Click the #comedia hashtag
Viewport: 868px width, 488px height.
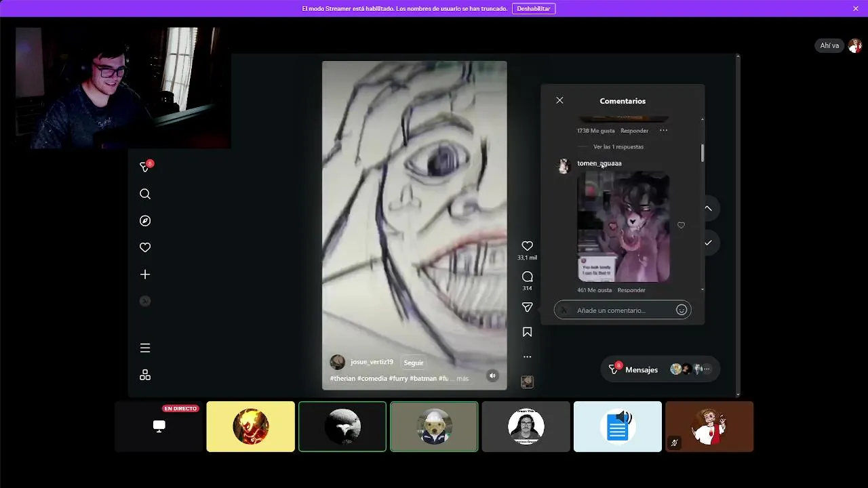click(x=372, y=378)
